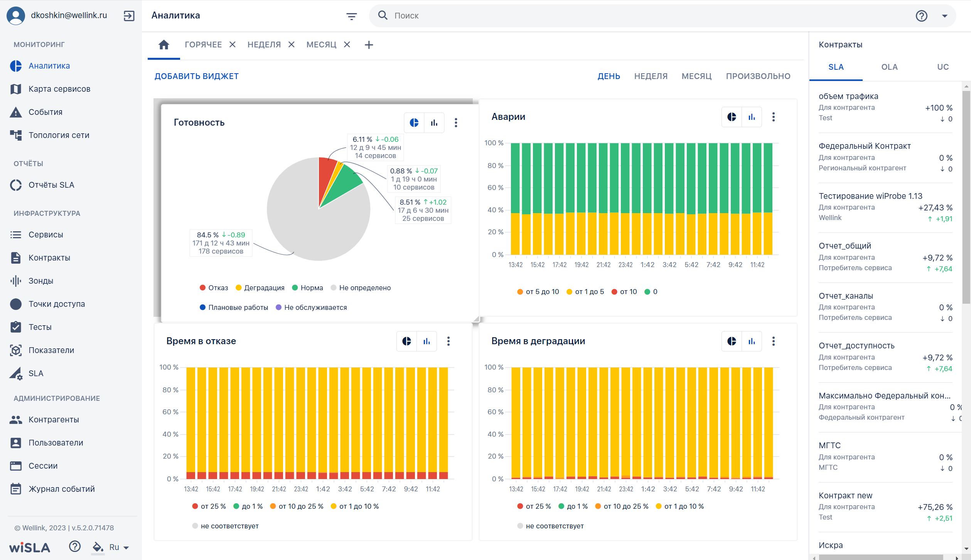Switch Аварии widget to pie chart view
This screenshot has height=560, width=971.
(x=732, y=117)
